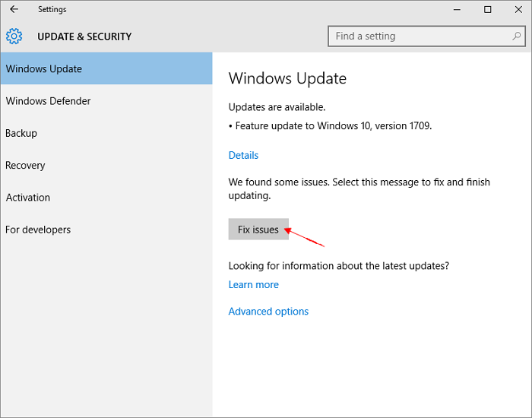Image resolution: width=532 pixels, height=418 pixels.
Task: Select Windows Update in the sidebar
Action: tap(44, 68)
